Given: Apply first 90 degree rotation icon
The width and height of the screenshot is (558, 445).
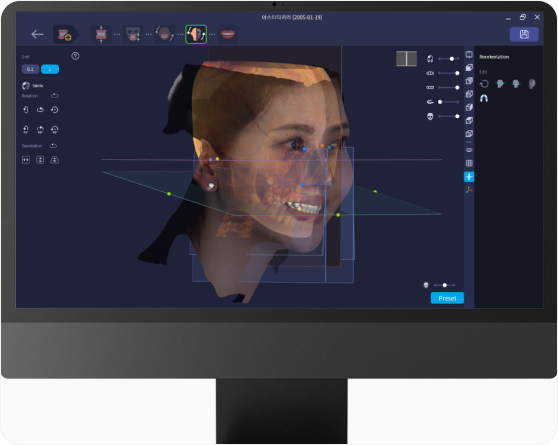Looking at the screenshot, I should [x=26, y=129].
